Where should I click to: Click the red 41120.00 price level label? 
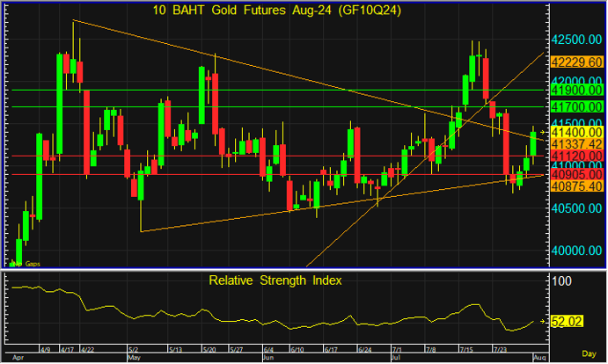(x=575, y=156)
